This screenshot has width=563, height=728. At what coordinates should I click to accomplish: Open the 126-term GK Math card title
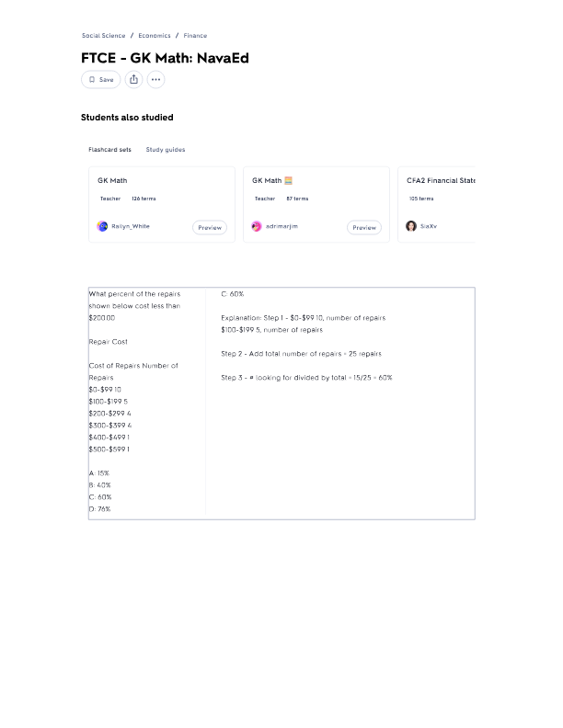click(112, 180)
